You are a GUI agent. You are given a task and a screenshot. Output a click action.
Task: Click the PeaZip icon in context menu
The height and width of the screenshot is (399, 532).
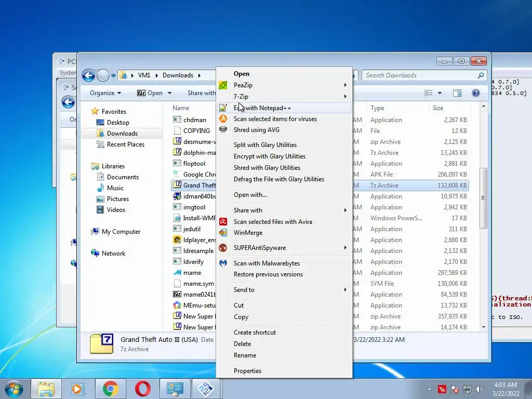click(223, 85)
